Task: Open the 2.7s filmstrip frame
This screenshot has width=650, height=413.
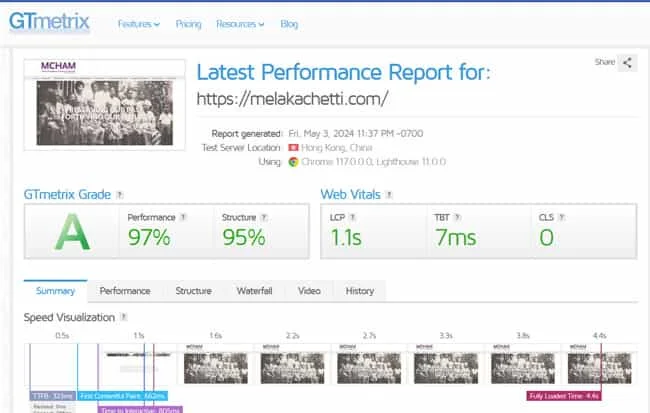Action: tap(369, 365)
